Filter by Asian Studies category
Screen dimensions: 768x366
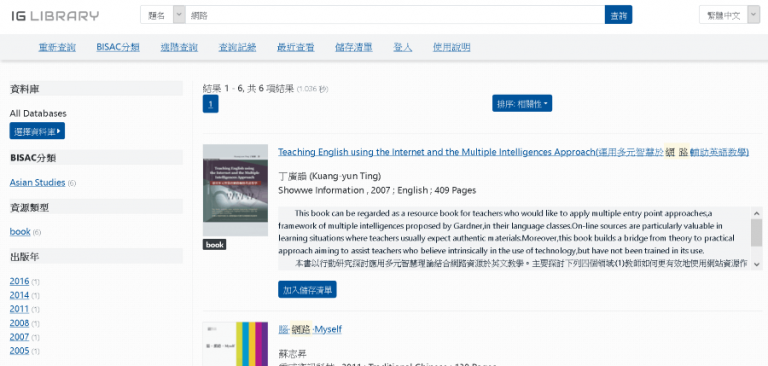(37, 183)
